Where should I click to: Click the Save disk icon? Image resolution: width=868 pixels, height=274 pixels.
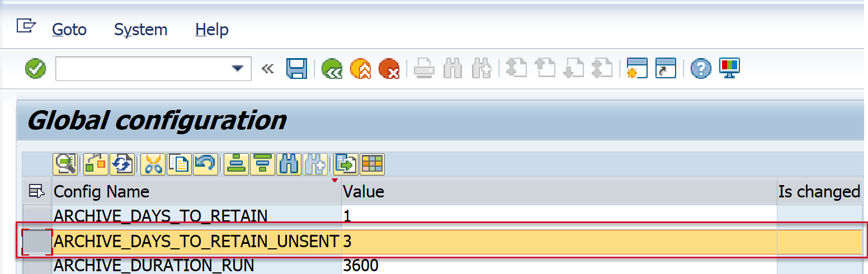click(x=296, y=69)
